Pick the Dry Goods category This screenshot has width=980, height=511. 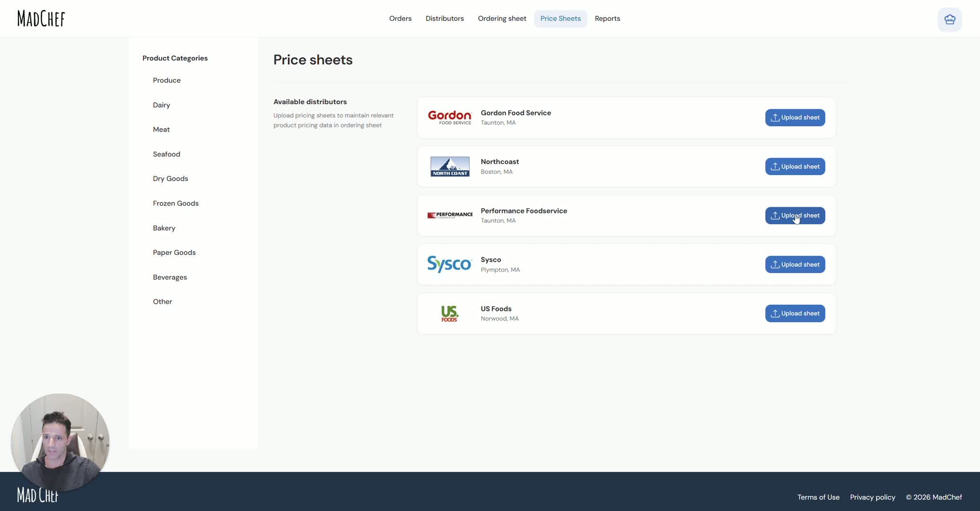tap(170, 179)
